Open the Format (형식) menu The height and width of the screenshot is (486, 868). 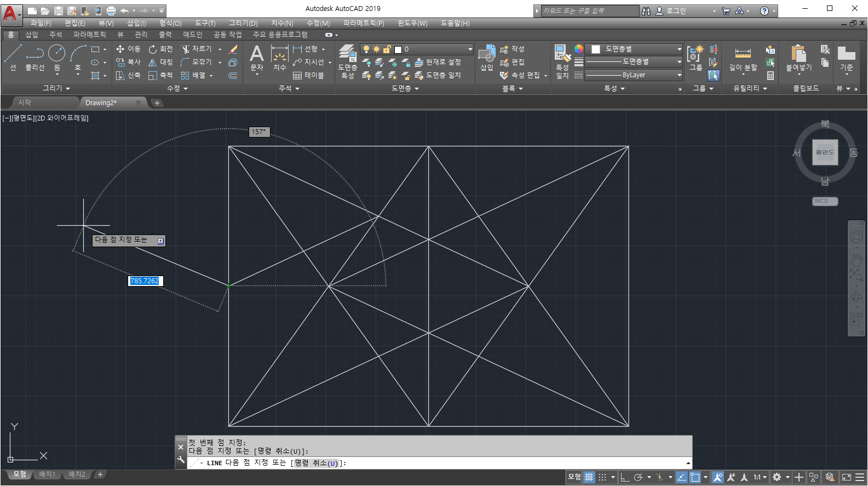click(x=170, y=23)
